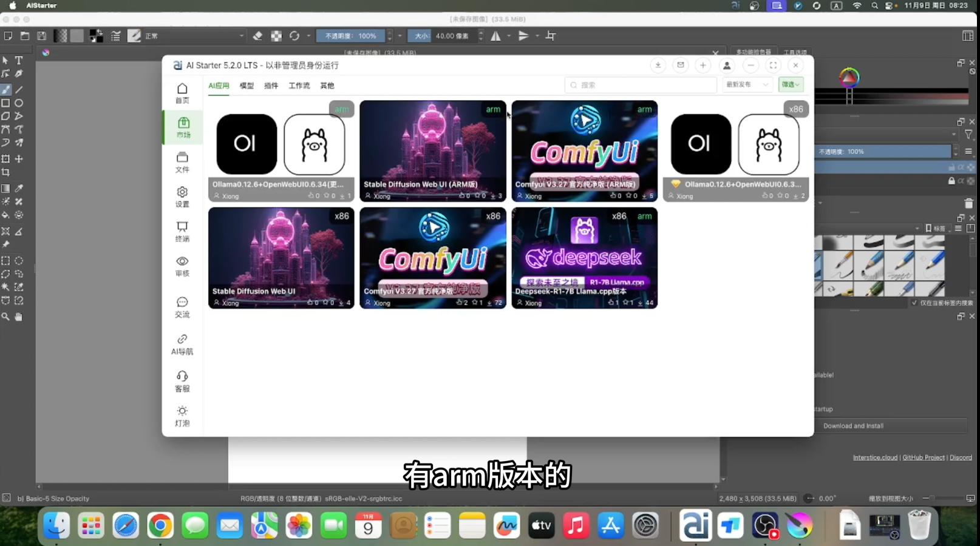
Task: Expand the dropdown beside the vertical mirror tool
Action: click(x=537, y=36)
